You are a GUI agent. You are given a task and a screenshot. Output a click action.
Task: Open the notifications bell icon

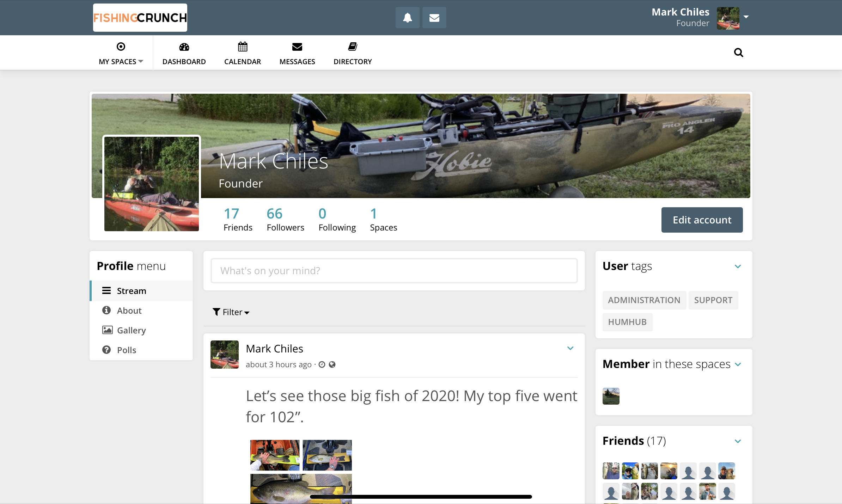click(x=407, y=17)
